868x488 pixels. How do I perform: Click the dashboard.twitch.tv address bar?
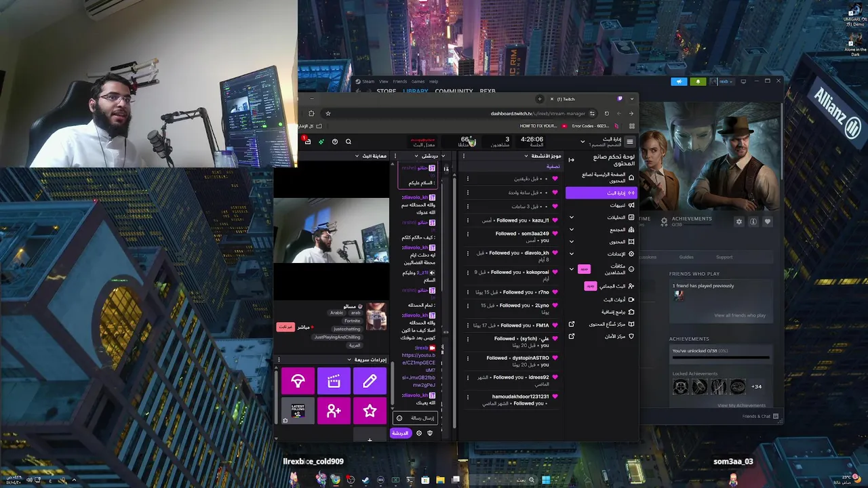(x=538, y=113)
